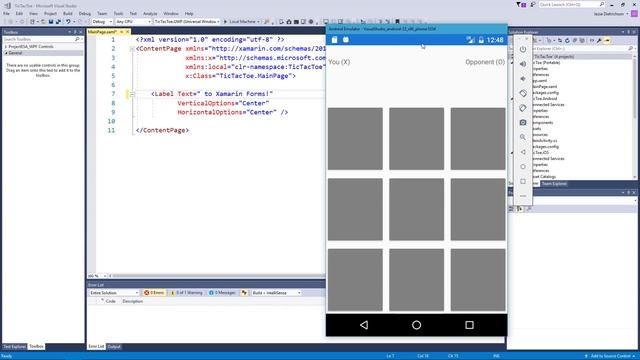Click the emulator sidebar home circle icon
The height and width of the screenshot is (360, 640).
(x=523, y=167)
